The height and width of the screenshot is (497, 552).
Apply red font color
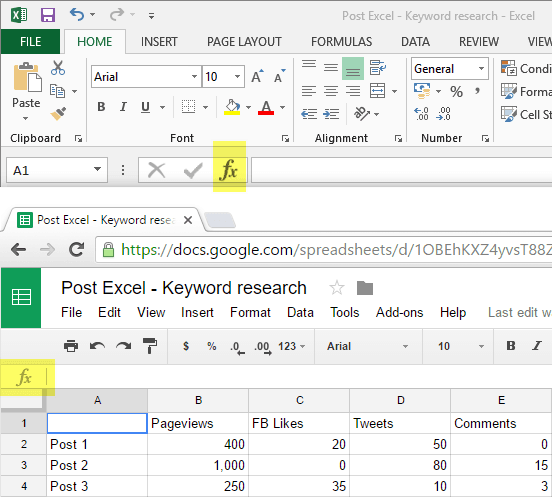(x=266, y=107)
